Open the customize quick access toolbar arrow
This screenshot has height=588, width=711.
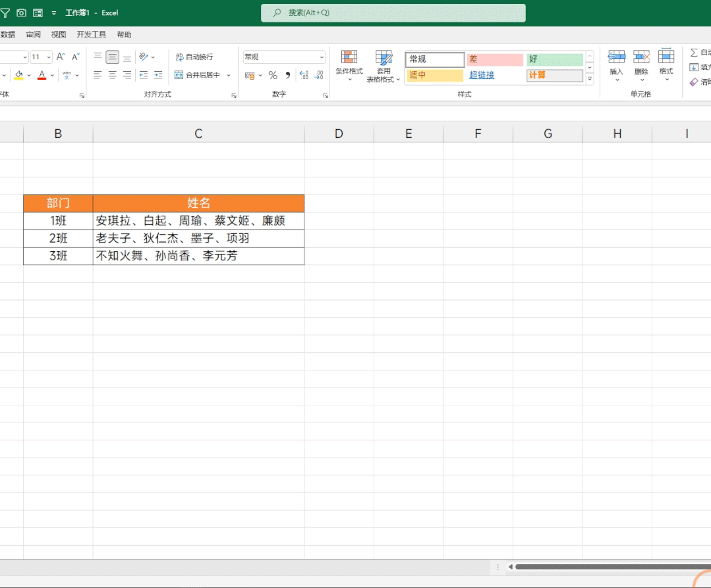click(x=54, y=13)
